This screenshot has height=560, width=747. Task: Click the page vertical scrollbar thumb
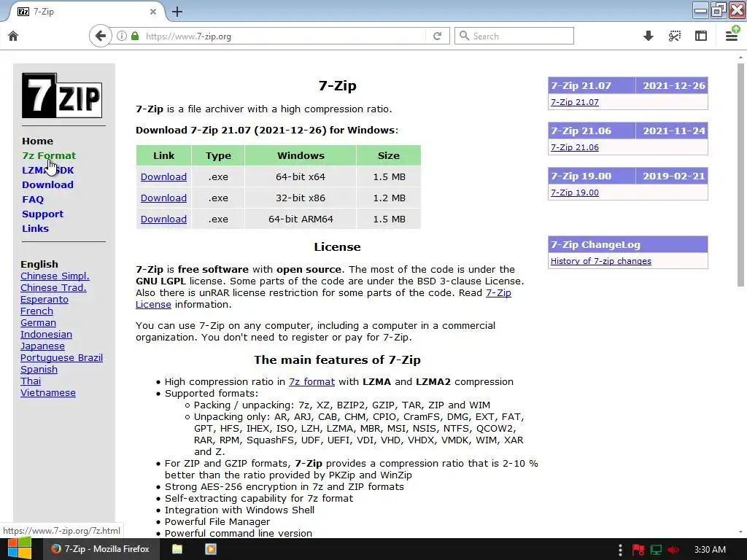click(x=740, y=174)
